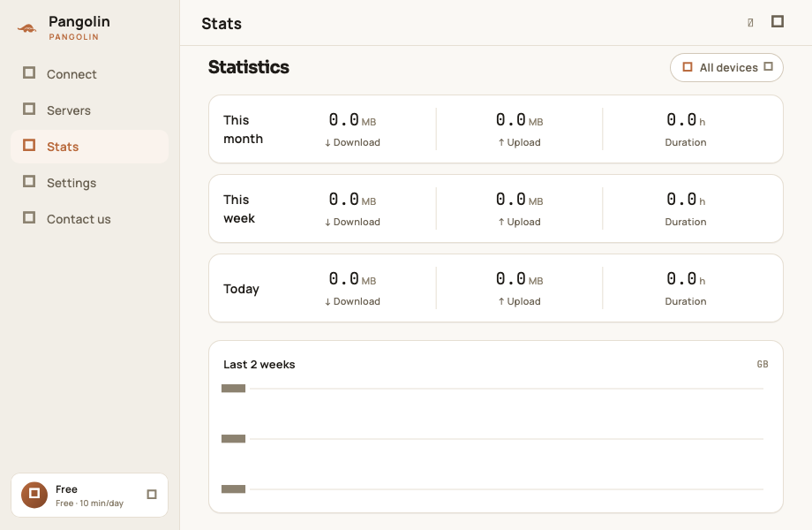Click the Servers sidebar icon
This screenshot has width=812, height=530.
click(29, 110)
